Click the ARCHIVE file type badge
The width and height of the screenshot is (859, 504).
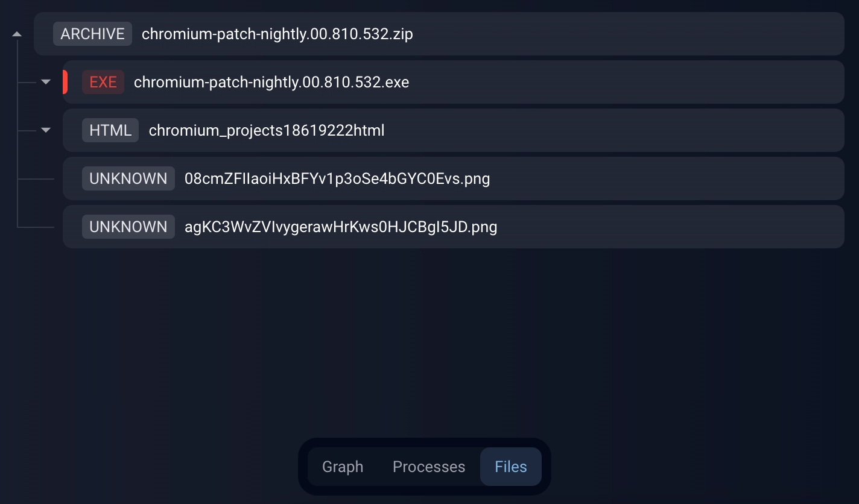click(x=92, y=34)
